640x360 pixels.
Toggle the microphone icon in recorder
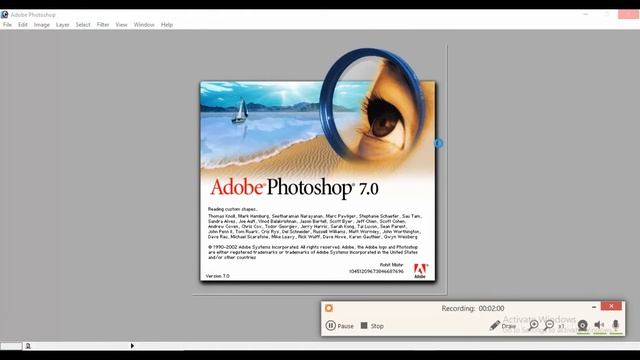(616, 325)
